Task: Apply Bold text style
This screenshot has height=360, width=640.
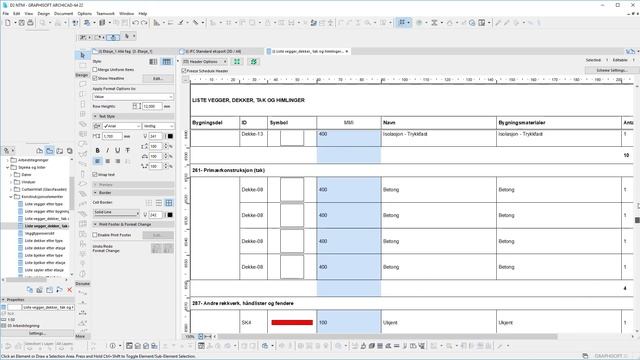Action: point(98,151)
